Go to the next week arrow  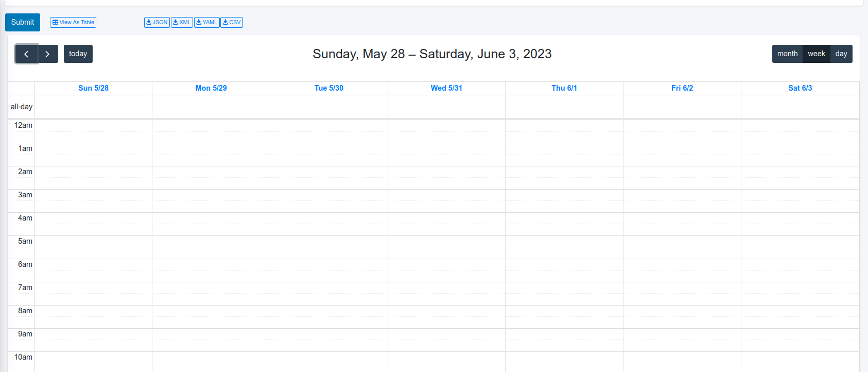[47, 54]
